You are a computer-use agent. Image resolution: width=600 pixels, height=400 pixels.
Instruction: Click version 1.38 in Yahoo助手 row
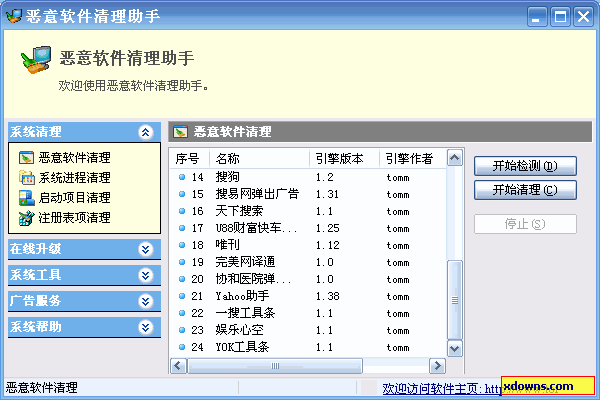pos(328,296)
